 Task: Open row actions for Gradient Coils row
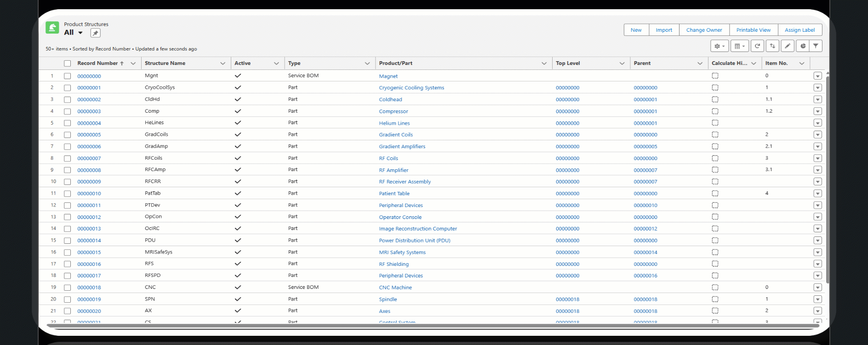click(817, 135)
